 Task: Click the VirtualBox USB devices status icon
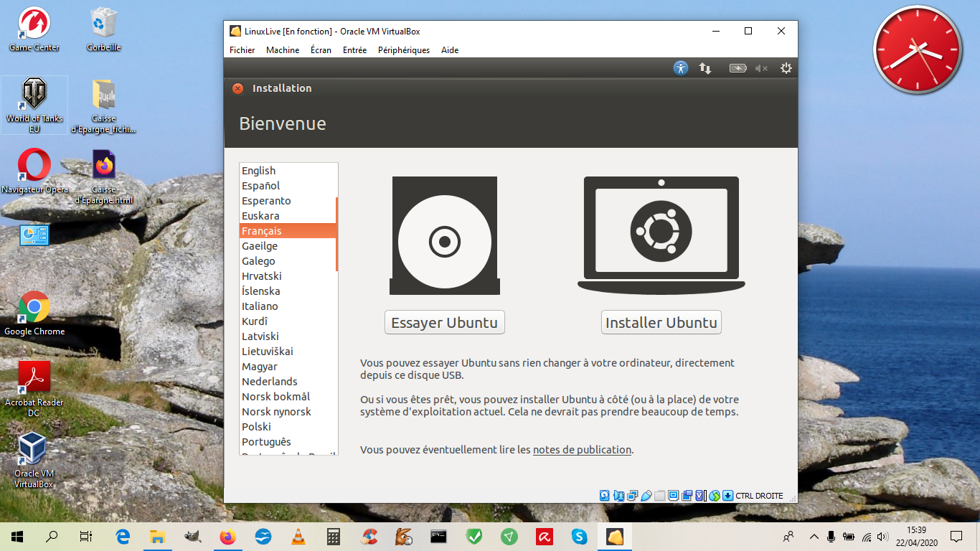click(x=646, y=495)
